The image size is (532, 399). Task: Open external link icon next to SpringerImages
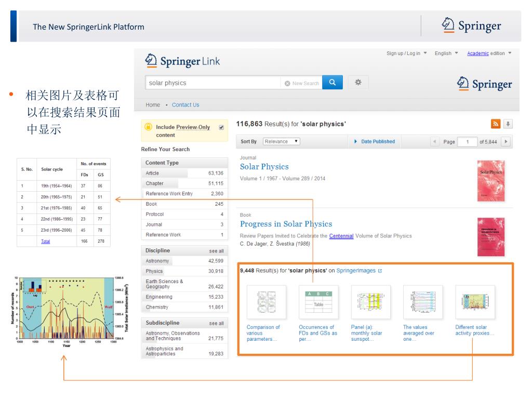coord(380,271)
